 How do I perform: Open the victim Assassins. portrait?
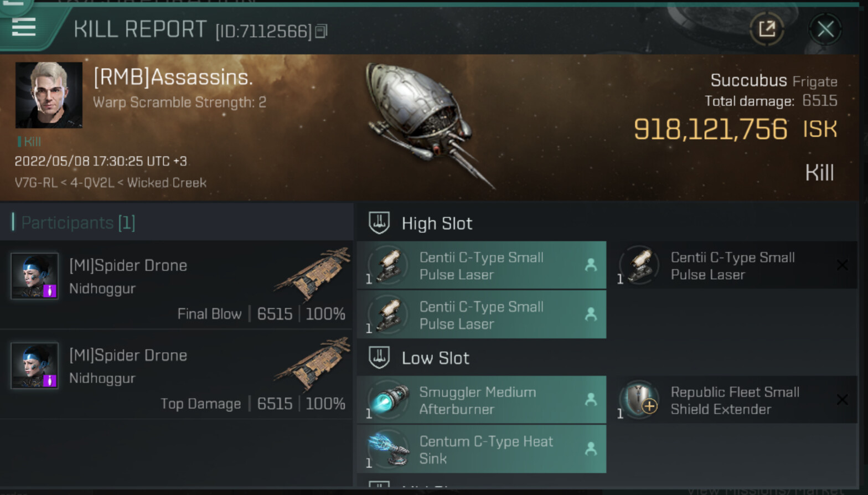[x=49, y=95]
